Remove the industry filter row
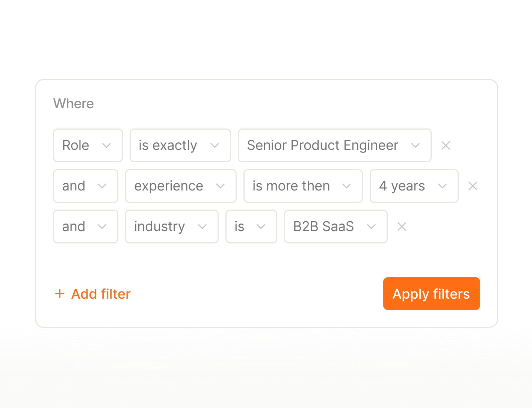The height and width of the screenshot is (408, 532). pos(401,227)
